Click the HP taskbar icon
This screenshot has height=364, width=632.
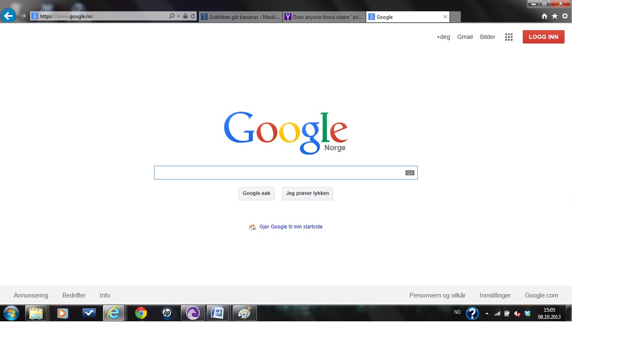coord(167,313)
